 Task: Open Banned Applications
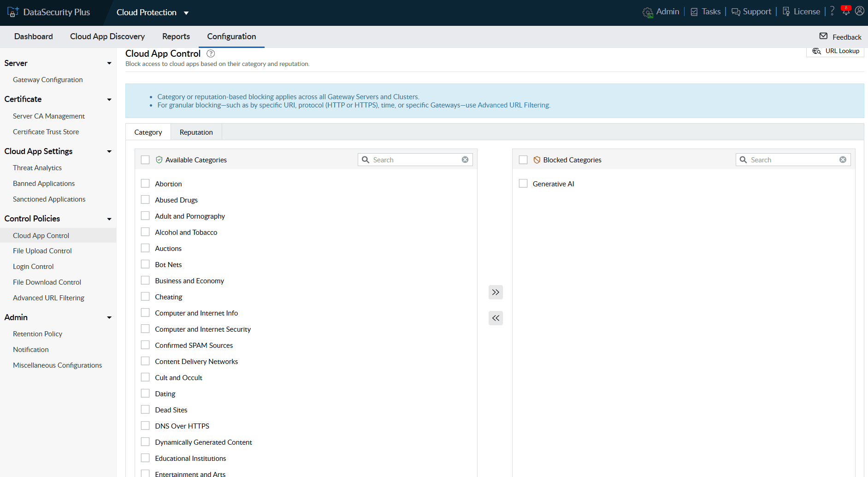coord(44,184)
